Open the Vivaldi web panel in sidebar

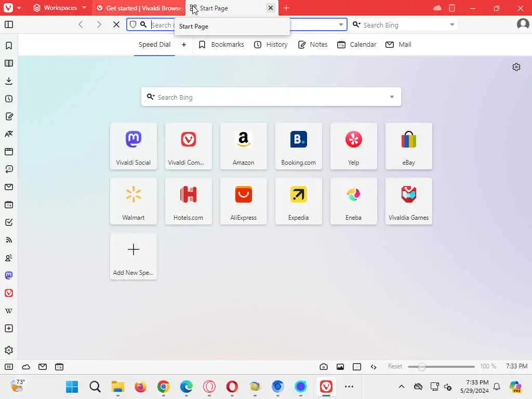pos(9,293)
